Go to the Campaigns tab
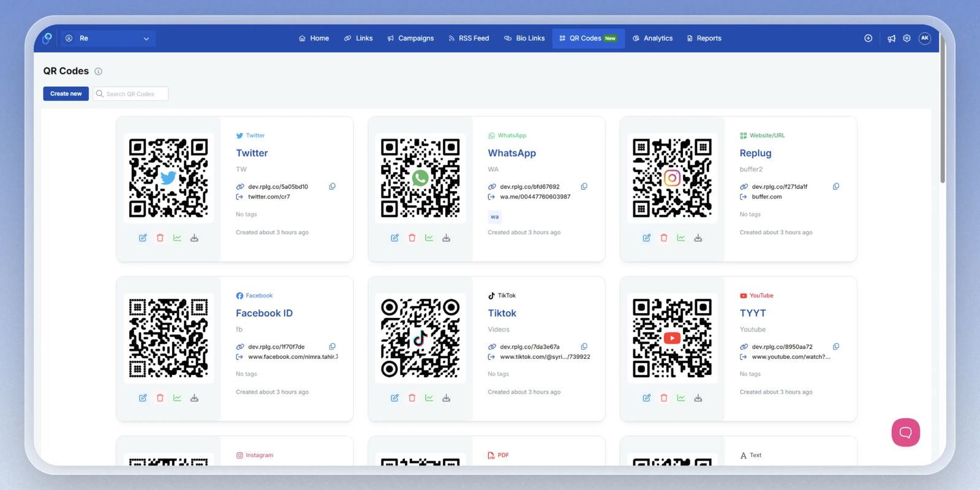Image resolution: width=980 pixels, height=490 pixels. click(x=410, y=38)
